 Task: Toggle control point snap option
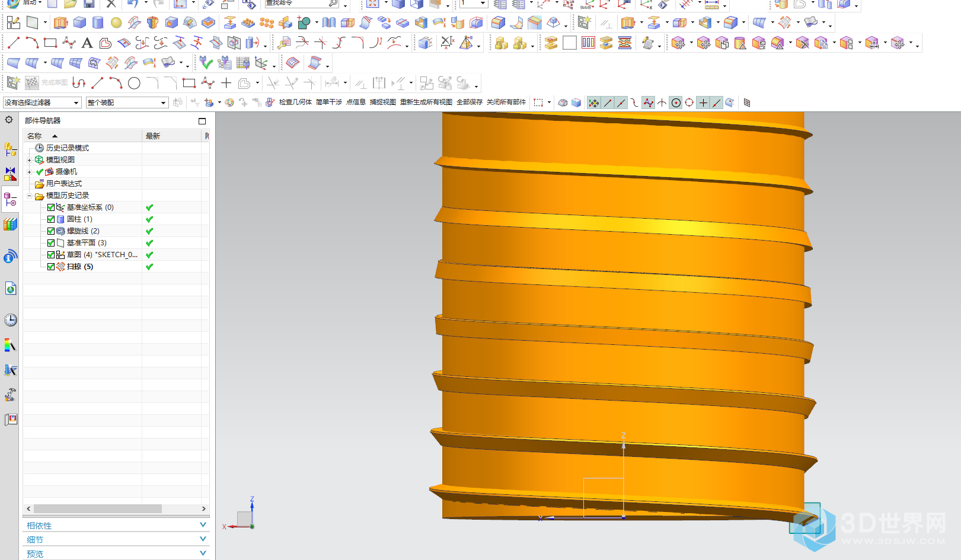pos(649,103)
